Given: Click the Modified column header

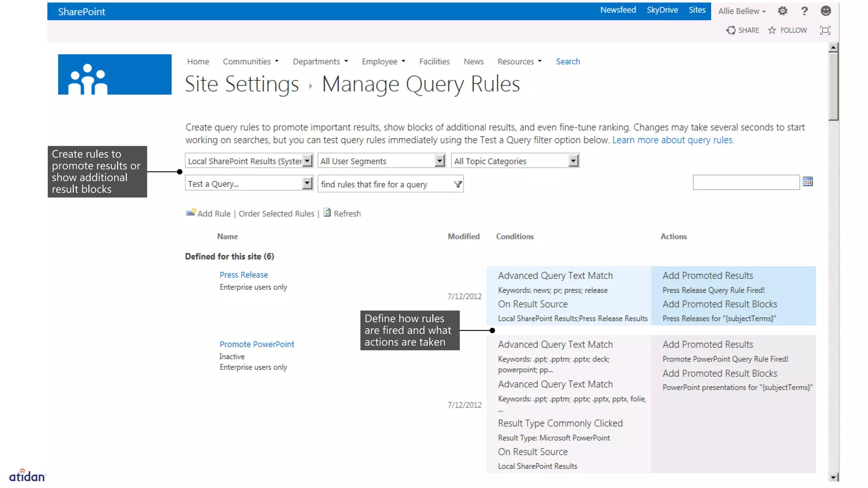Looking at the screenshot, I should 464,236.
